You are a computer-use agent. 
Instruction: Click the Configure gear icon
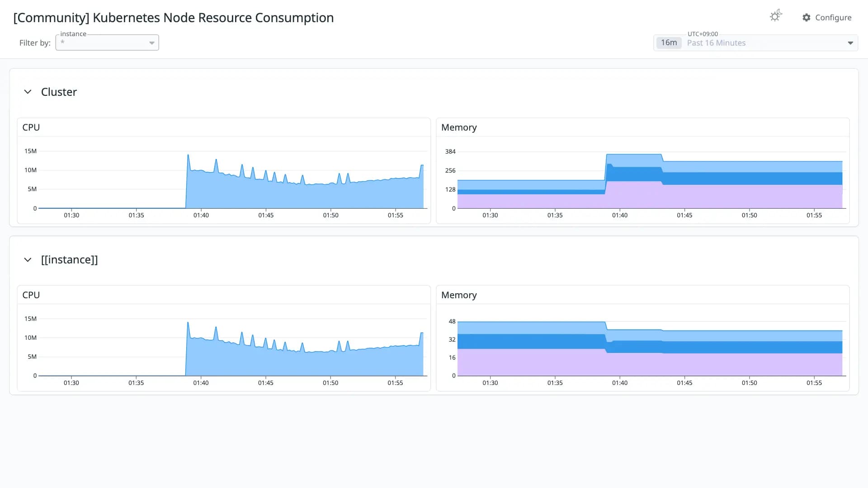pos(807,17)
